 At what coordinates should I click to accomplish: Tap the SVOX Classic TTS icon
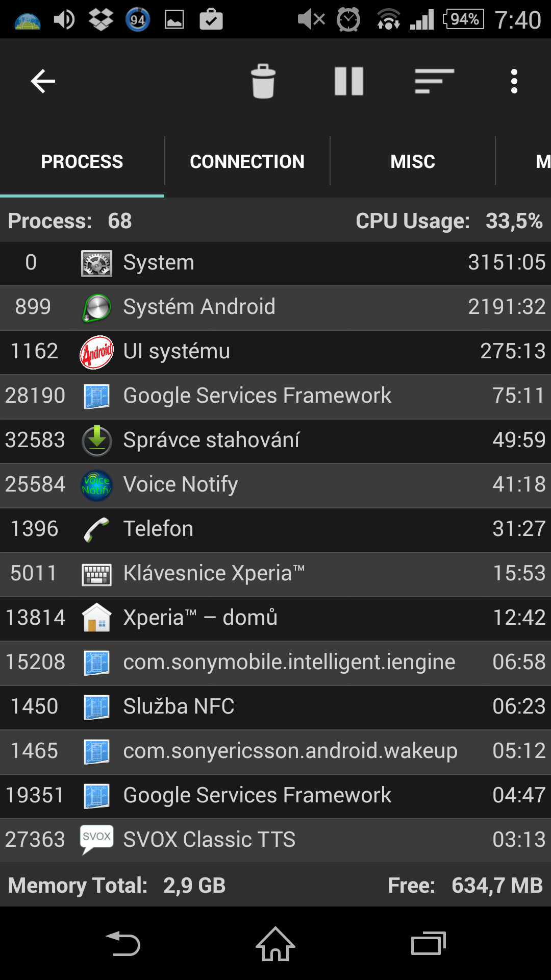(x=96, y=840)
